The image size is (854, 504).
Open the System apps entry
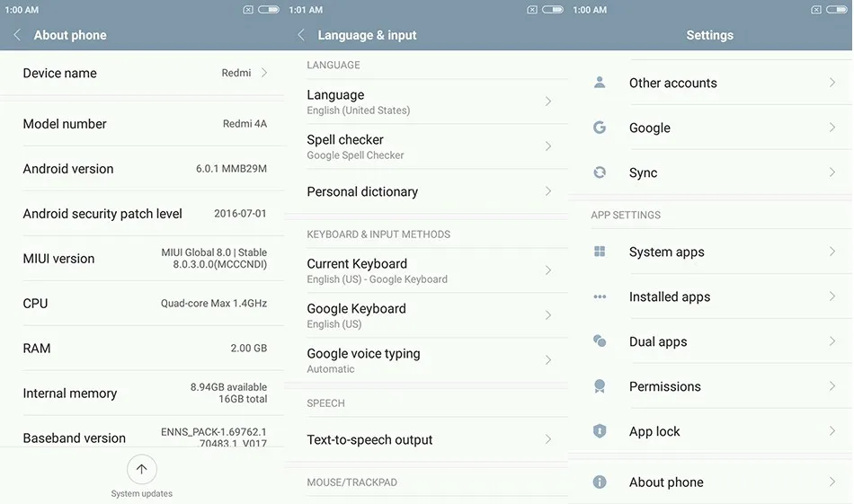click(710, 252)
